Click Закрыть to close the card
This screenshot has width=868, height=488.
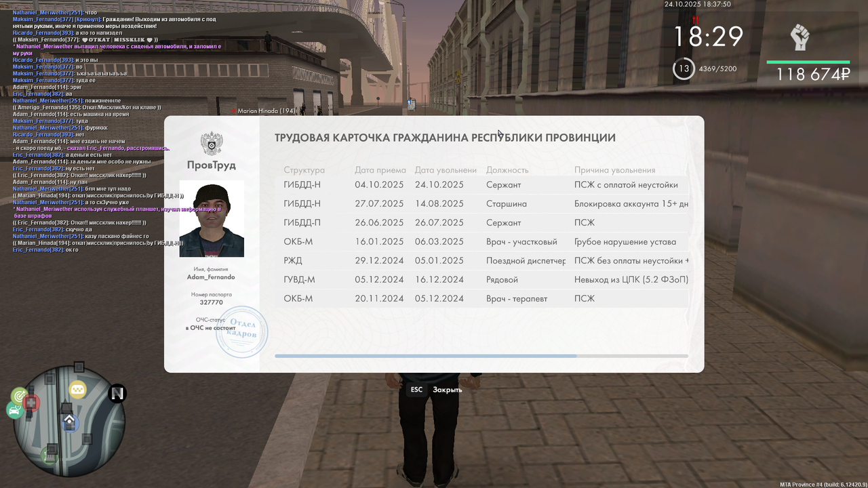tap(448, 390)
